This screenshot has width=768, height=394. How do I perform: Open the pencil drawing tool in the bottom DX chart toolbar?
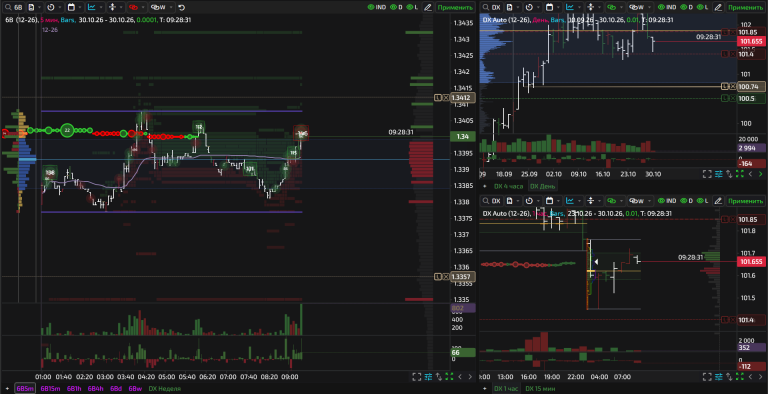point(718,201)
